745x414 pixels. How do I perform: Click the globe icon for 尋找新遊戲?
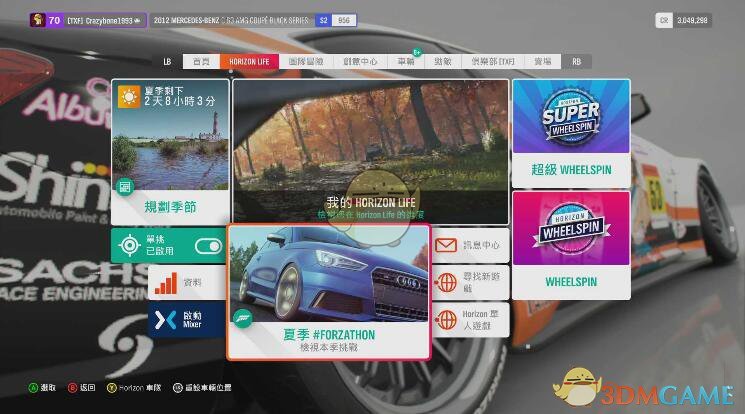click(x=446, y=282)
